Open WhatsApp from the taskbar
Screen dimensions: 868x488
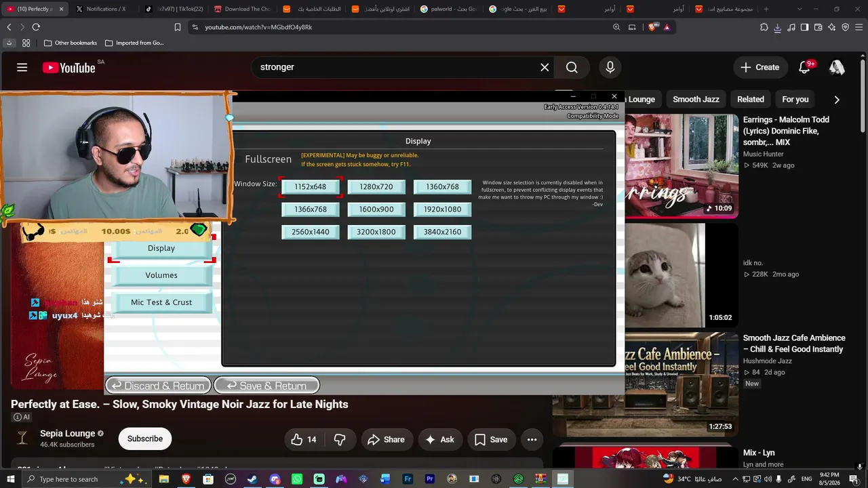click(297, 479)
